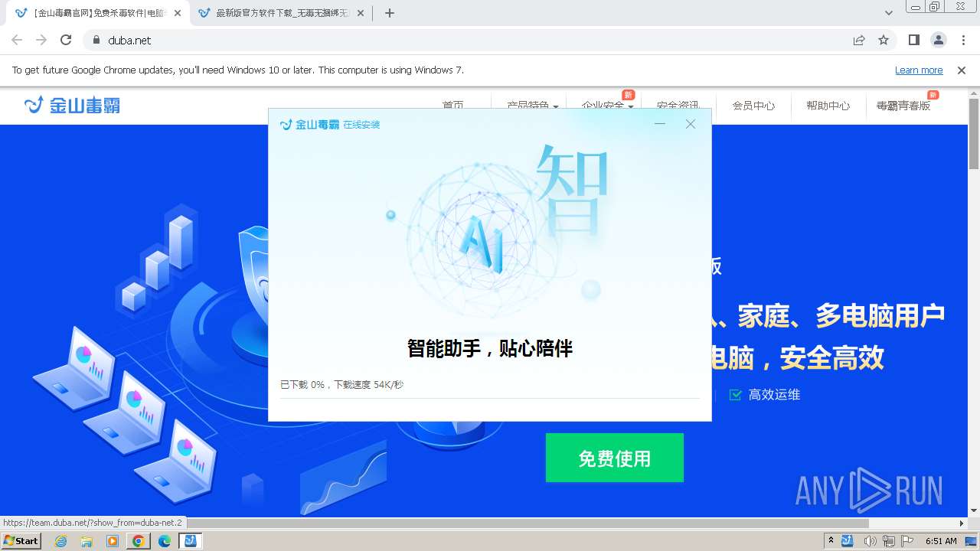Click the address bar showing duba.net
This screenshot has width=980, height=551.
pyautogui.click(x=467, y=40)
